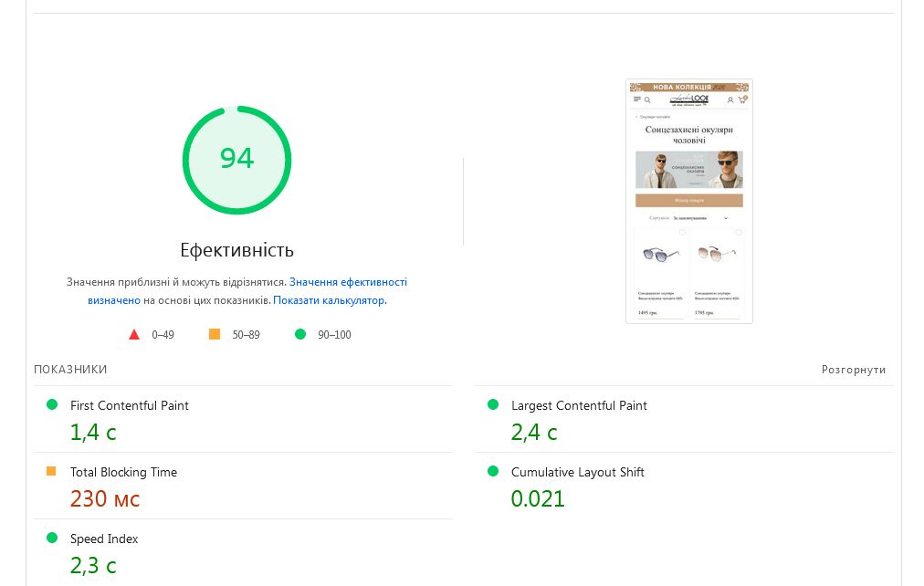Click the green dot beside First Contentful Paint
The width and height of the screenshot is (924, 586).
[x=52, y=404]
